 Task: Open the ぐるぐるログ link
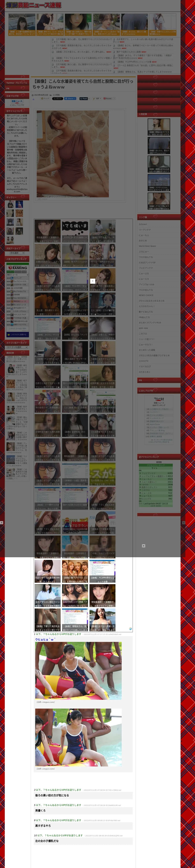[x=145, y=366]
